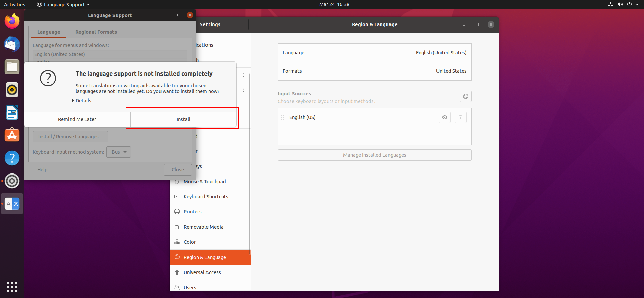
Task: Open Rhythmbox music player in dock
Action: 12,90
